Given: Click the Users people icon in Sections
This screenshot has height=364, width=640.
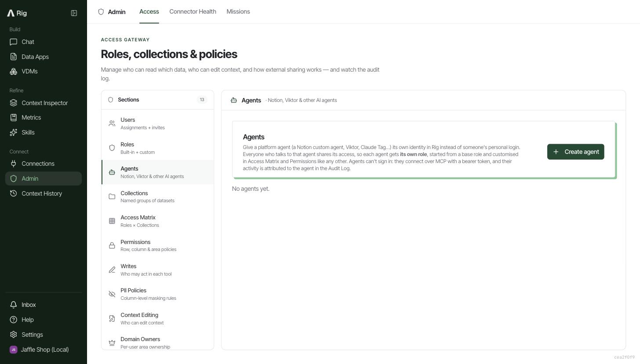Looking at the screenshot, I should (x=112, y=124).
